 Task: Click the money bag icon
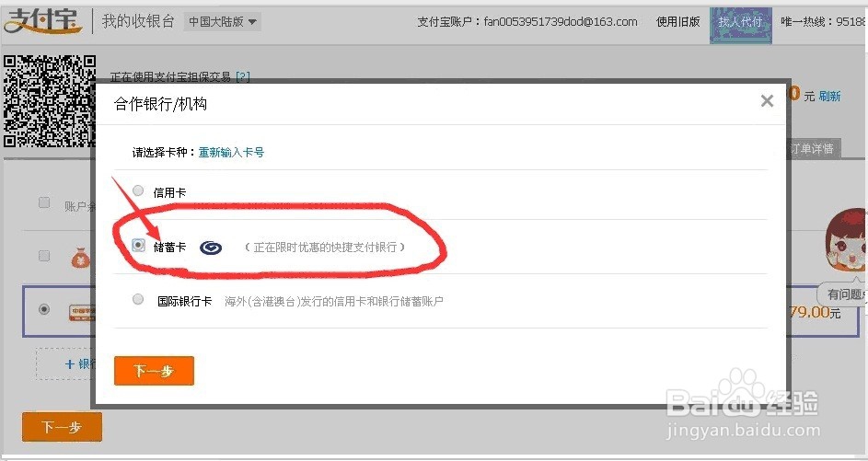click(x=81, y=258)
